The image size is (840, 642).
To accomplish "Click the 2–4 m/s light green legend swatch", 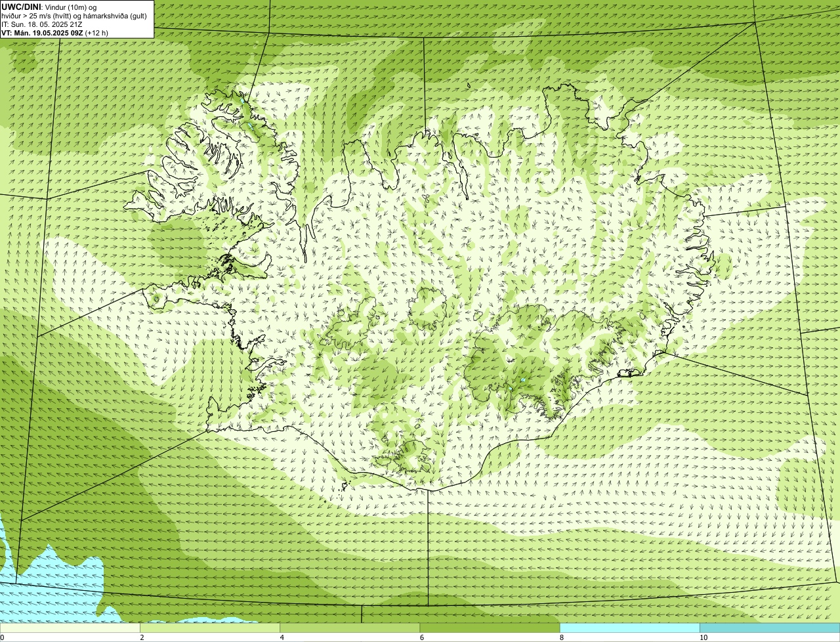I will click(210, 628).
